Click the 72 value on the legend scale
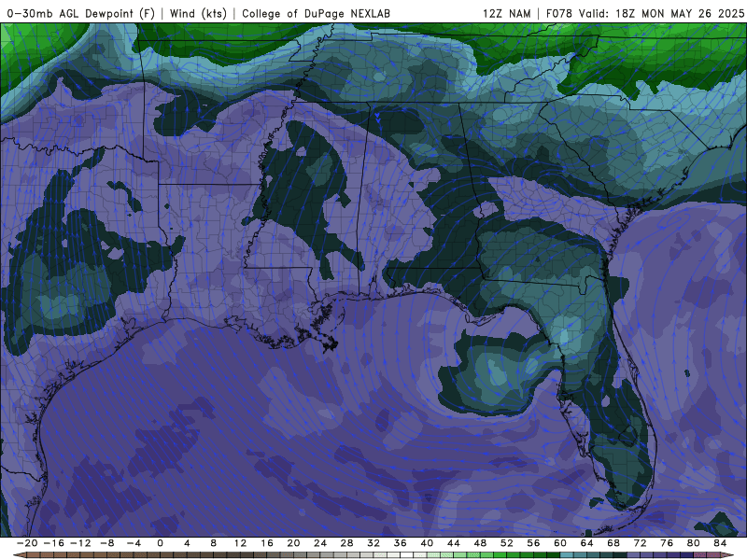 point(641,543)
